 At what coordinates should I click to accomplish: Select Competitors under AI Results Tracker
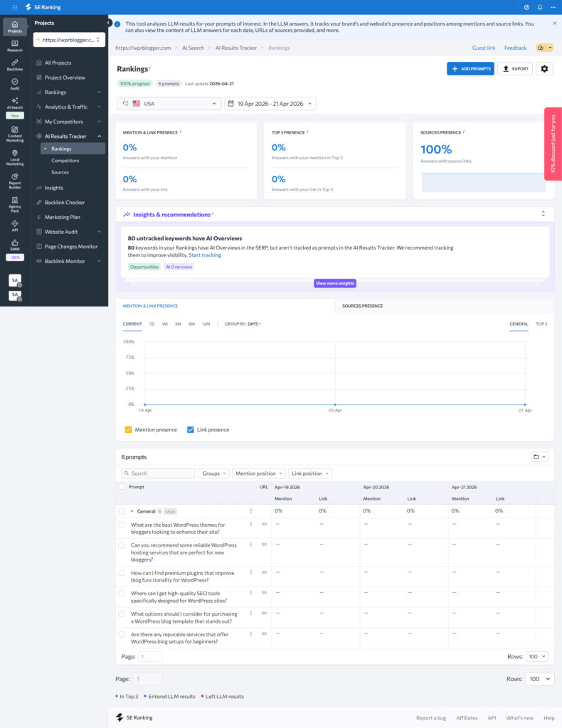(65, 161)
